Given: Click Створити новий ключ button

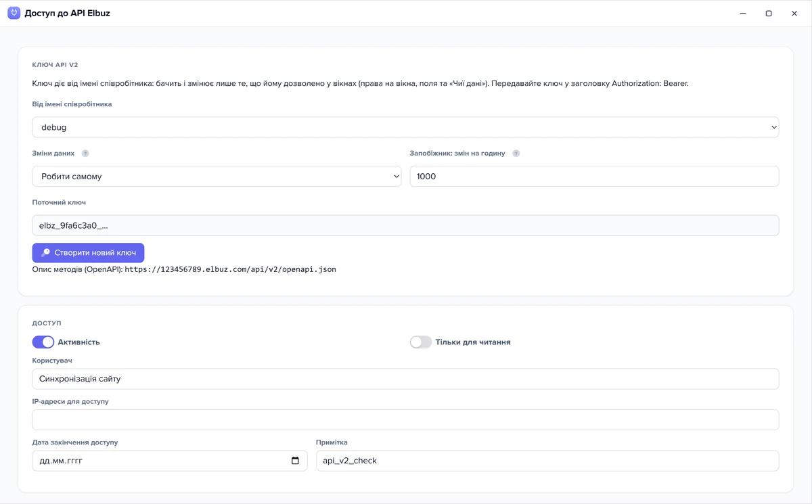Looking at the screenshot, I should pyautogui.click(x=88, y=252).
